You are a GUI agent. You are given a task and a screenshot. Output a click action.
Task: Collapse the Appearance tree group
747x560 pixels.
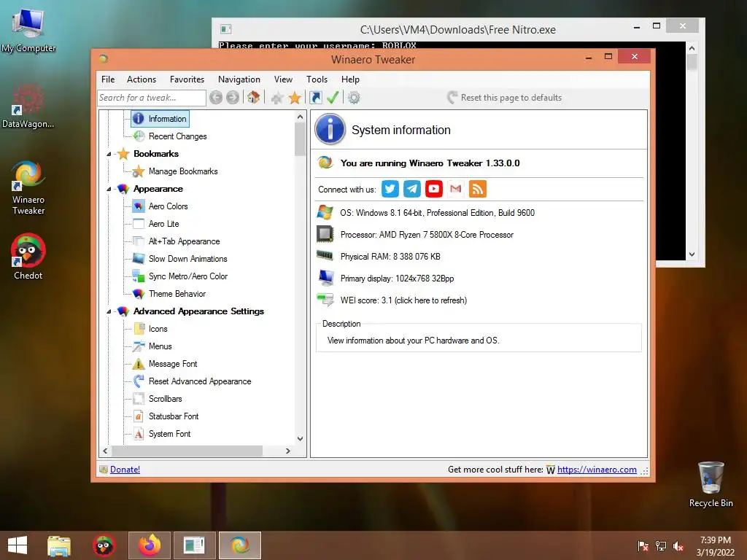(x=109, y=189)
